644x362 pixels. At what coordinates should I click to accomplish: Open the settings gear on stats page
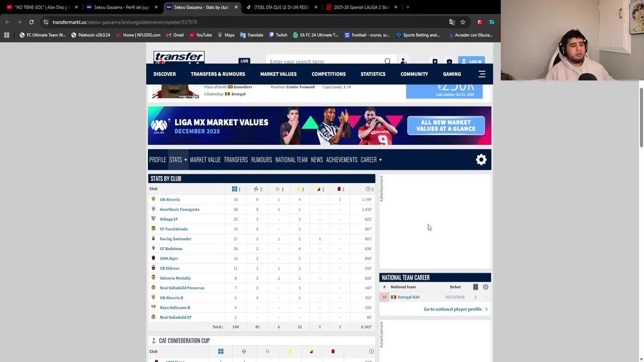click(481, 160)
